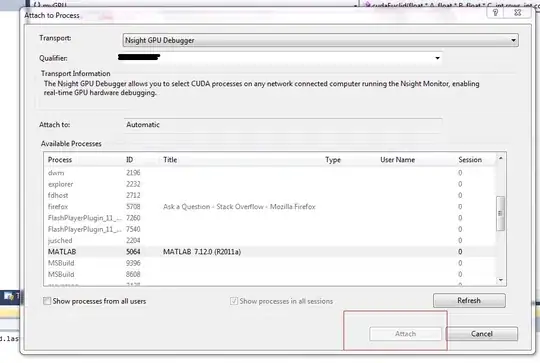Expand the Qualifier dropdown arrow
The height and width of the screenshot is (363, 540).
[x=437, y=58]
